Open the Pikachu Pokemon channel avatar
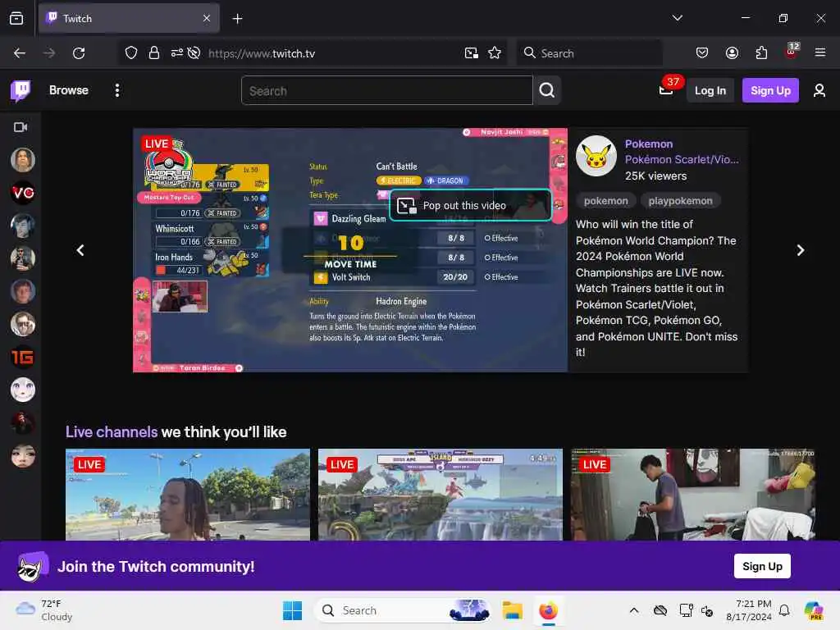840x630 pixels. tap(596, 156)
